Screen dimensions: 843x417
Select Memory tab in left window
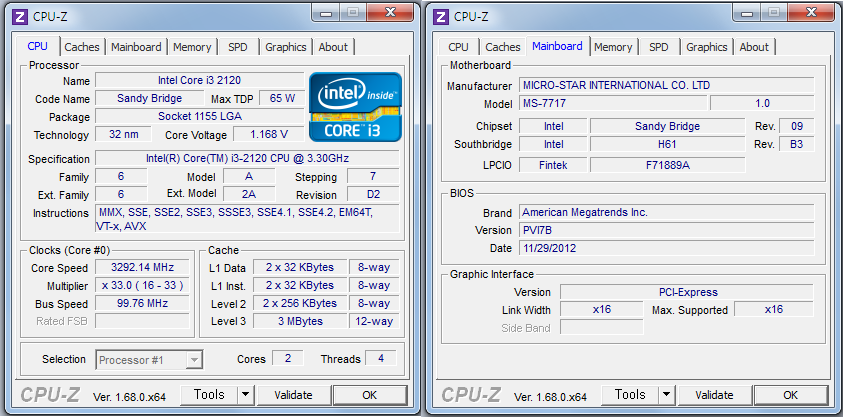[x=192, y=47]
